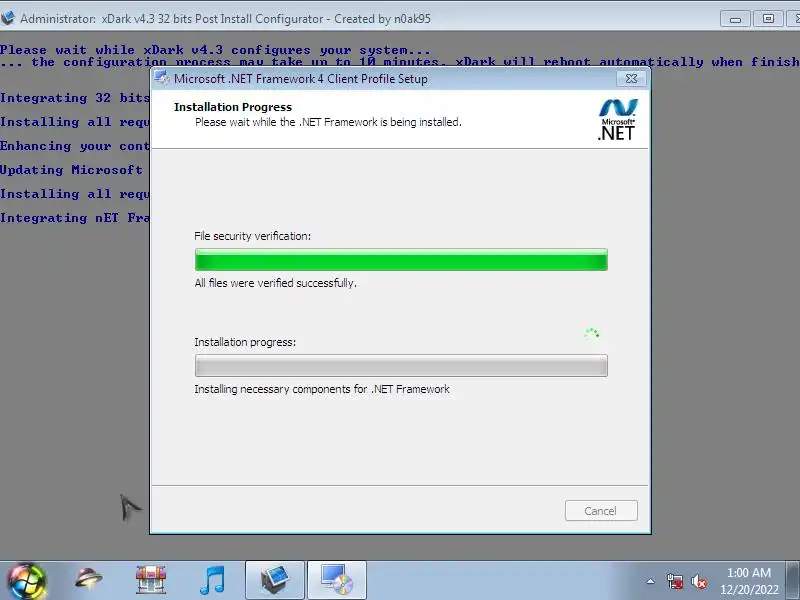Image resolution: width=800 pixels, height=600 pixels.
Task: Open the Windows Start orb
Action: 26,581
